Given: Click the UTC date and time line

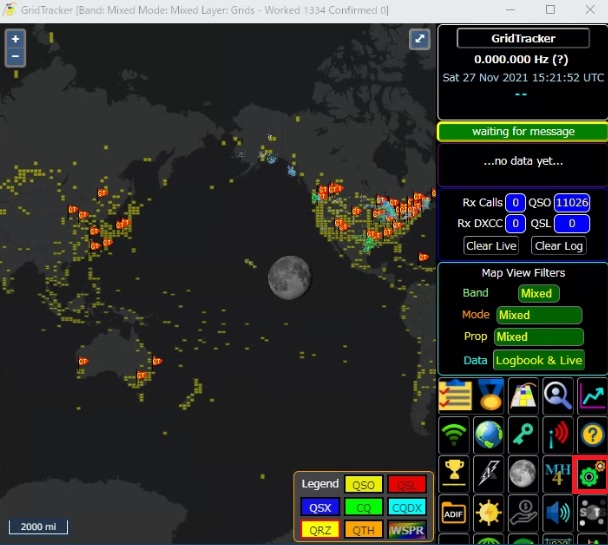Looking at the screenshot, I should click(x=523, y=78).
